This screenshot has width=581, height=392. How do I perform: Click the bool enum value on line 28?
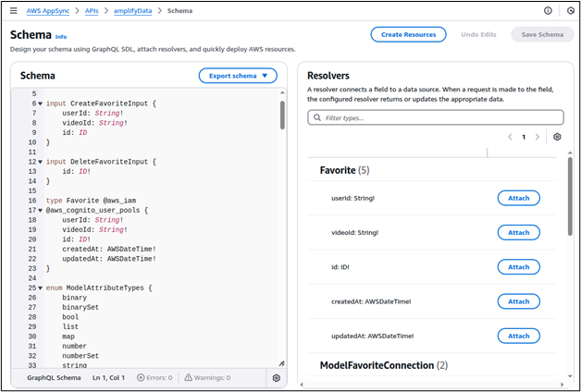coord(70,317)
